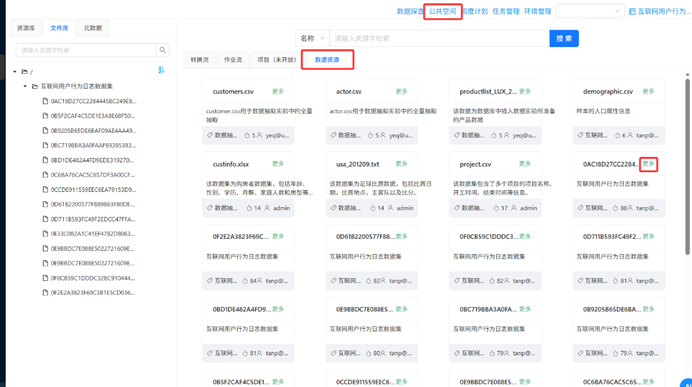Screen dimensions: 692x387
Task: Switch to the 元数据 tab
Action: click(x=93, y=28)
